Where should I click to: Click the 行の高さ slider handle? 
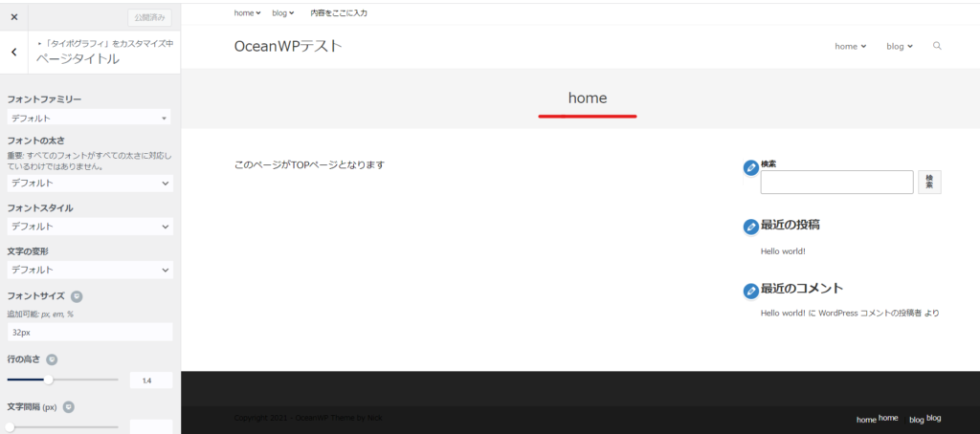(x=48, y=380)
